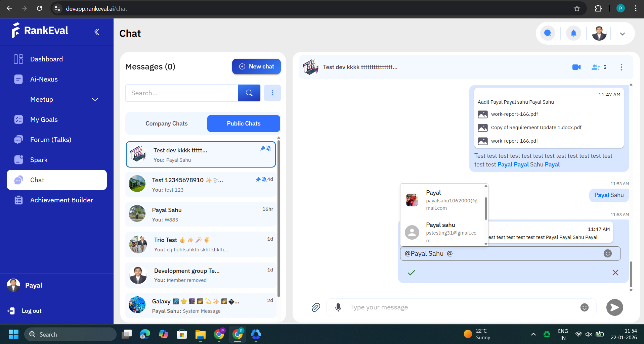644x344 pixels.
Task: Click the paperclip attachment icon
Action: coord(316,307)
